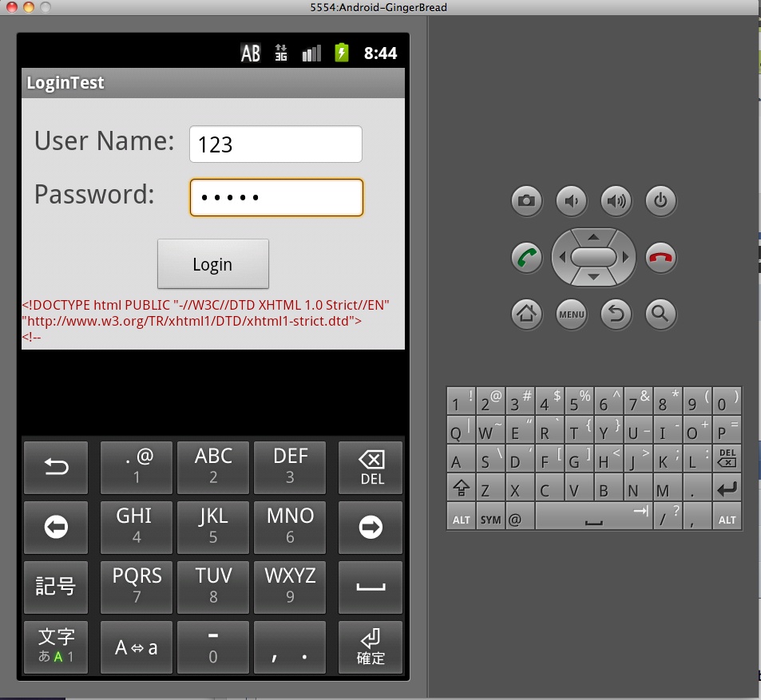Click the emulator camera button
Viewport: 761px width, 700px height.
[526, 200]
